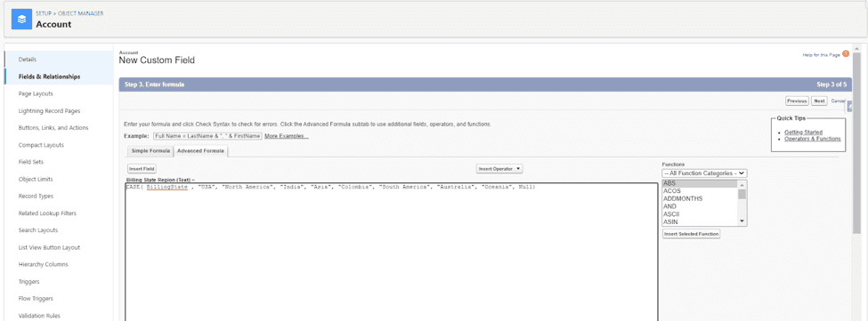Image resolution: width=868 pixels, height=321 pixels.
Task: Open the Getting Started quick tip
Action: pyautogui.click(x=803, y=132)
